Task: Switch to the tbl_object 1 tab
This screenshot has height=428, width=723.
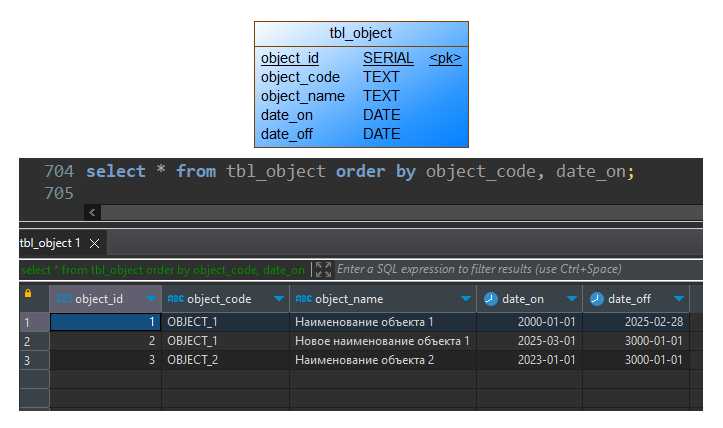Action: coord(52,243)
